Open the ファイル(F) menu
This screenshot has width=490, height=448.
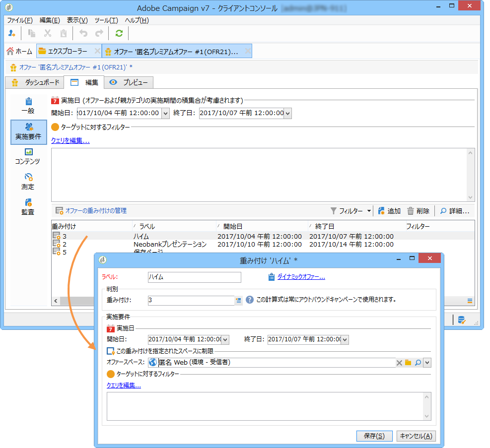20,20
